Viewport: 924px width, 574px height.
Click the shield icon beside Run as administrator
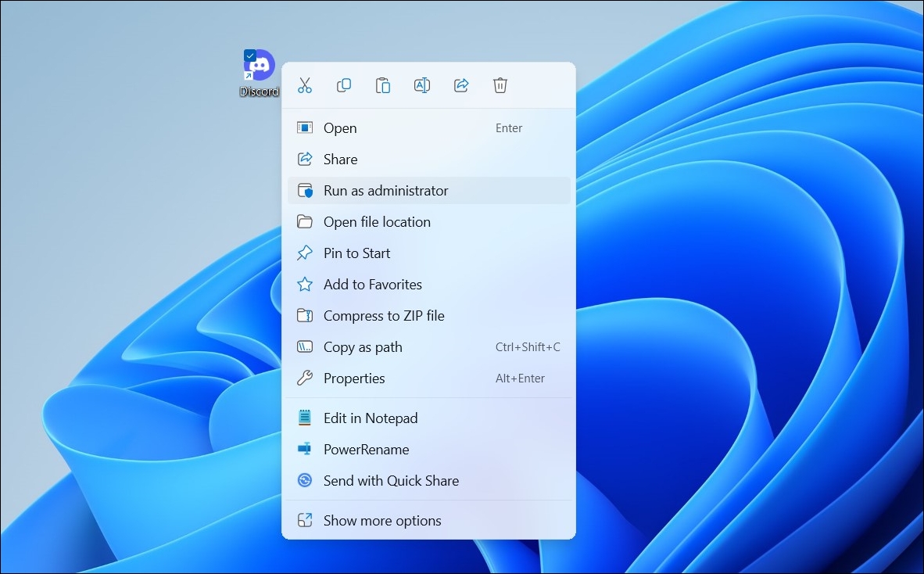coord(305,190)
